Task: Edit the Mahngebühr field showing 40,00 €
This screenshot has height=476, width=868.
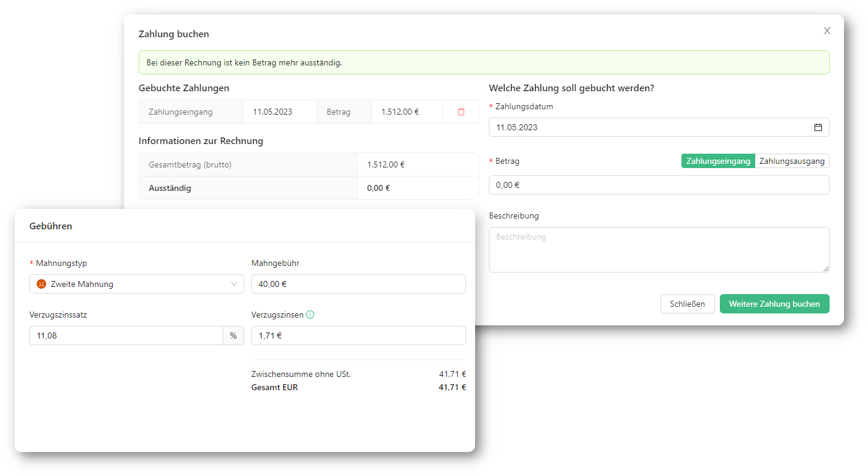Action: (358, 284)
